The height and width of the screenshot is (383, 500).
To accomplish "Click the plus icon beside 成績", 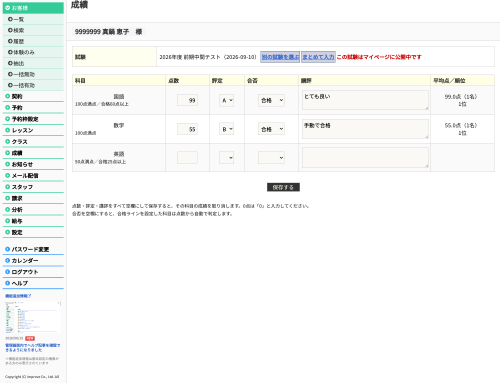I will pos(8,153).
